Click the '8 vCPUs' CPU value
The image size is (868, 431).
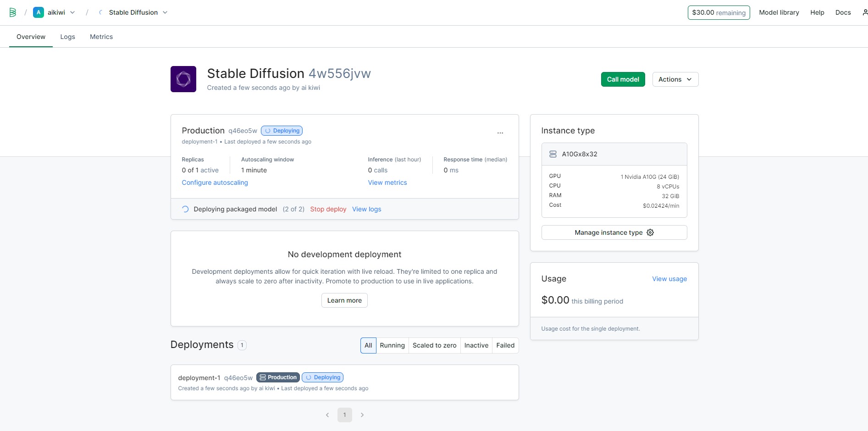point(668,187)
